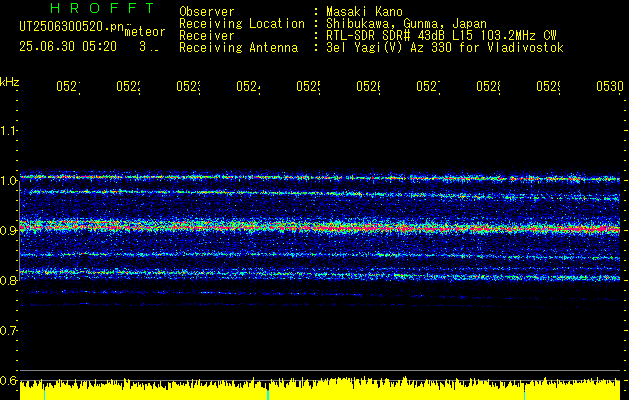Click the 'Receiving Antenna' label
This screenshot has height=400, width=629.
click(238, 48)
